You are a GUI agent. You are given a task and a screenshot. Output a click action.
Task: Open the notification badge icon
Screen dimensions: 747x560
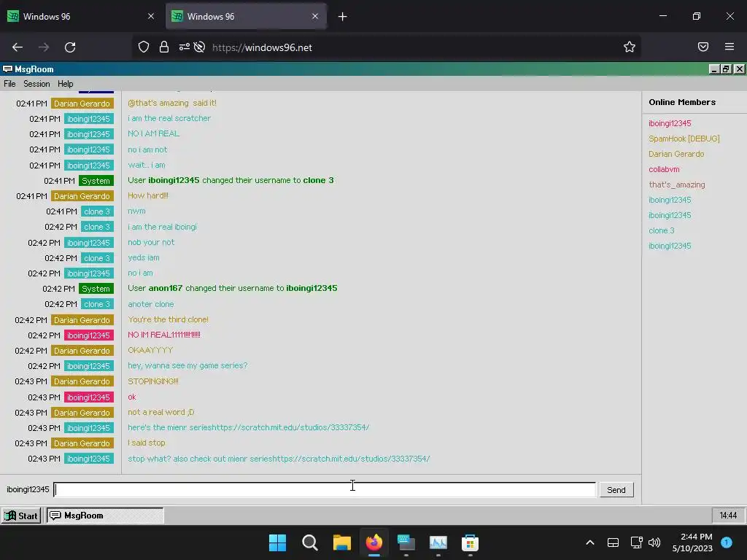[x=727, y=542]
